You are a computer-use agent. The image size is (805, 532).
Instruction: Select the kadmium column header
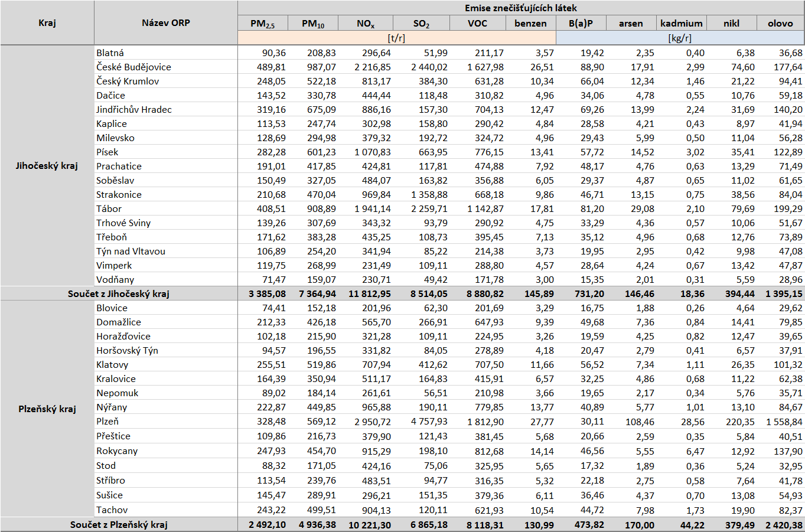click(x=682, y=24)
